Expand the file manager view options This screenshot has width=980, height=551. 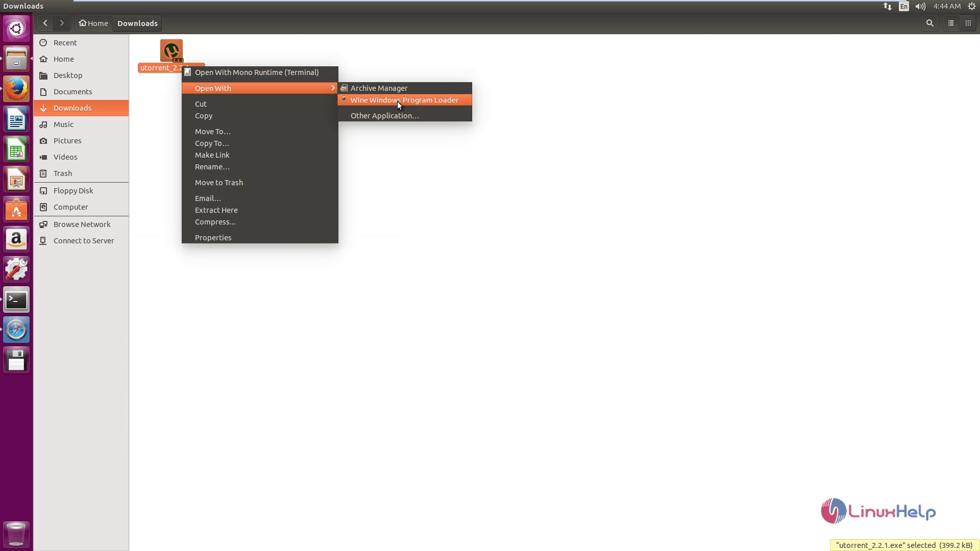tap(951, 23)
